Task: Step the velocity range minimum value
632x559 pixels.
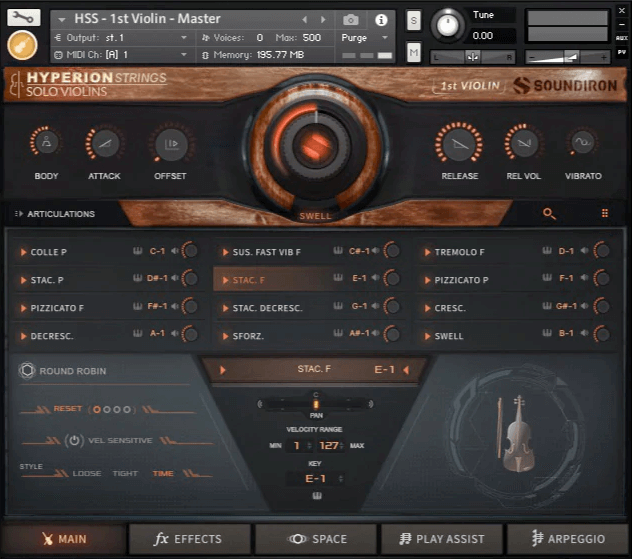Action: point(310,445)
